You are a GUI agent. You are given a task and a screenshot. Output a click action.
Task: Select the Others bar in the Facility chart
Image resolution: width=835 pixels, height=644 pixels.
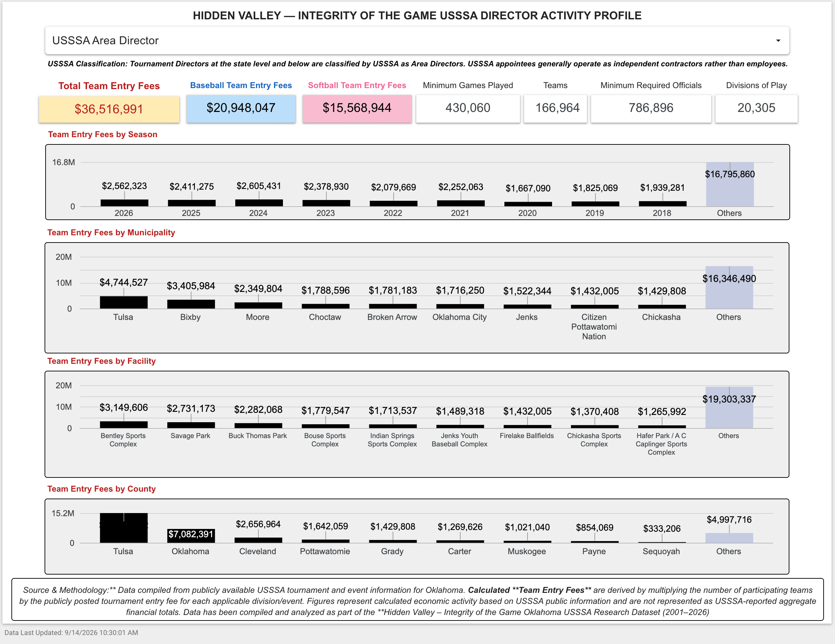click(729, 408)
